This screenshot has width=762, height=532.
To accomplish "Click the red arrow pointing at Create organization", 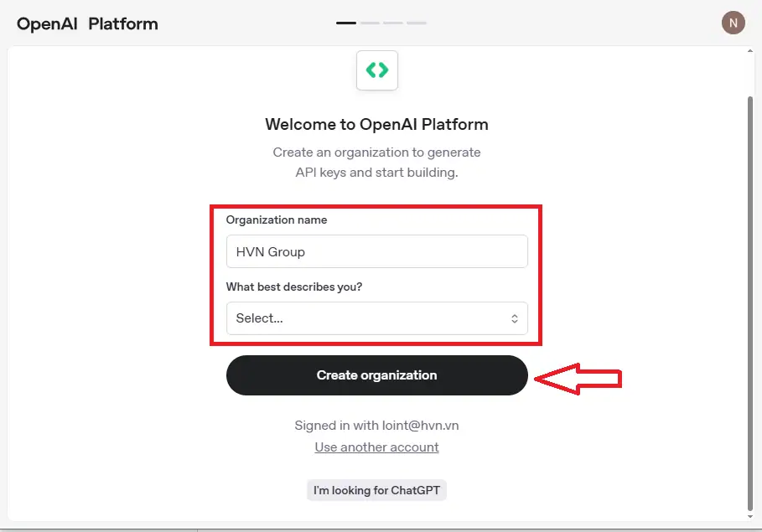I will click(x=578, y=379).
